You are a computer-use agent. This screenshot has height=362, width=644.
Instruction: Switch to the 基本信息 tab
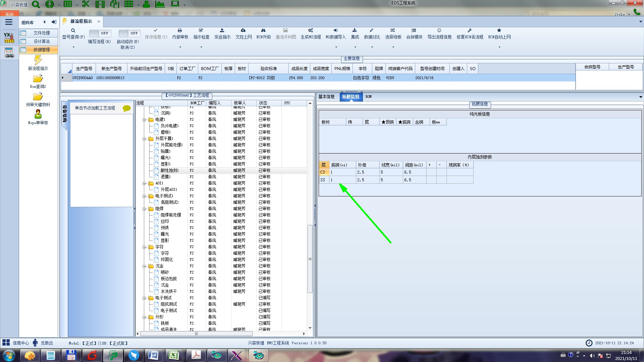click(x=326, y=97)
